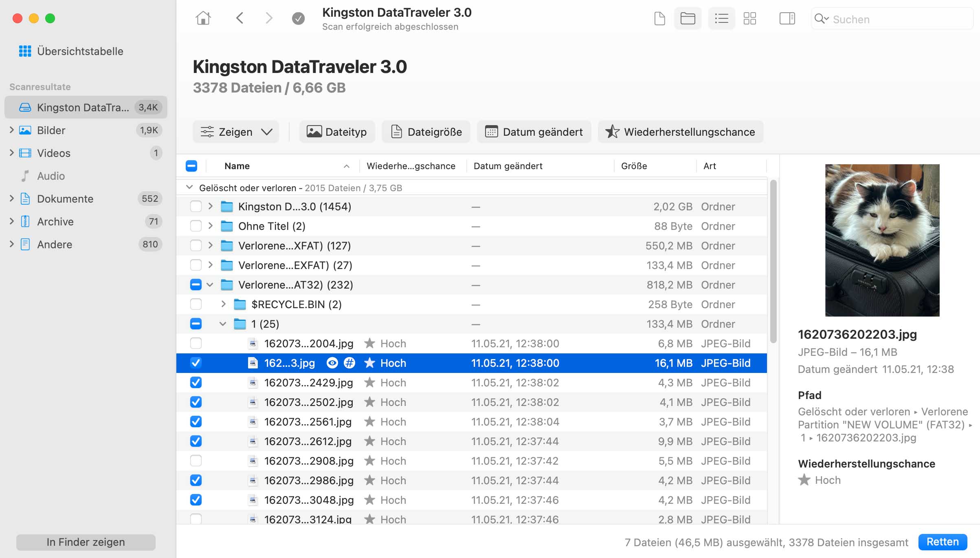Screen dimensions: 980x558
Task: Open the Zeigen dropdown
Action: click(x=236, y=132)
